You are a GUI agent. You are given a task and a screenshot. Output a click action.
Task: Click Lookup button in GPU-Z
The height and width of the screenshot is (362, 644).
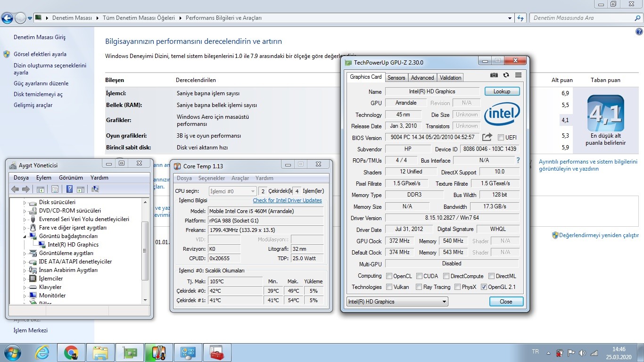pyautogui.click(x=502, y=91)
